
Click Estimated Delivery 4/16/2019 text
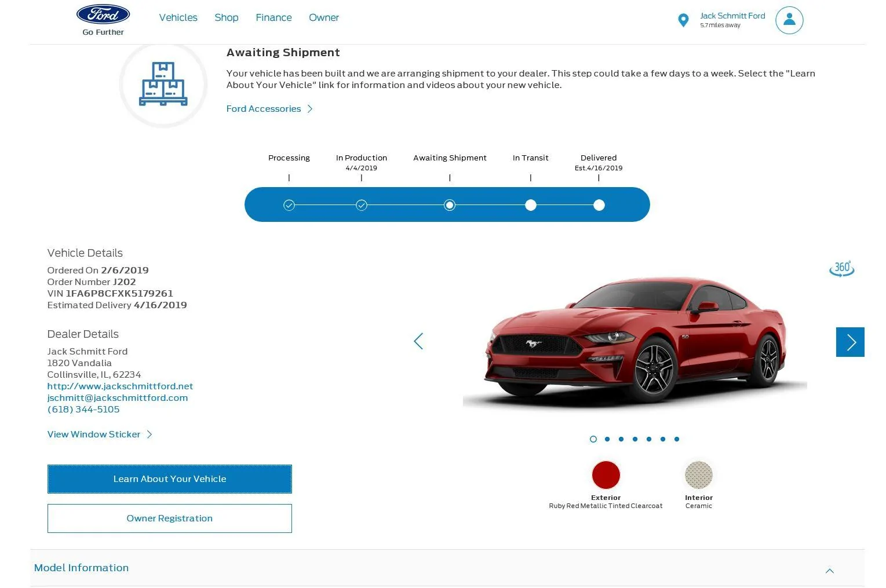(117, 305)
